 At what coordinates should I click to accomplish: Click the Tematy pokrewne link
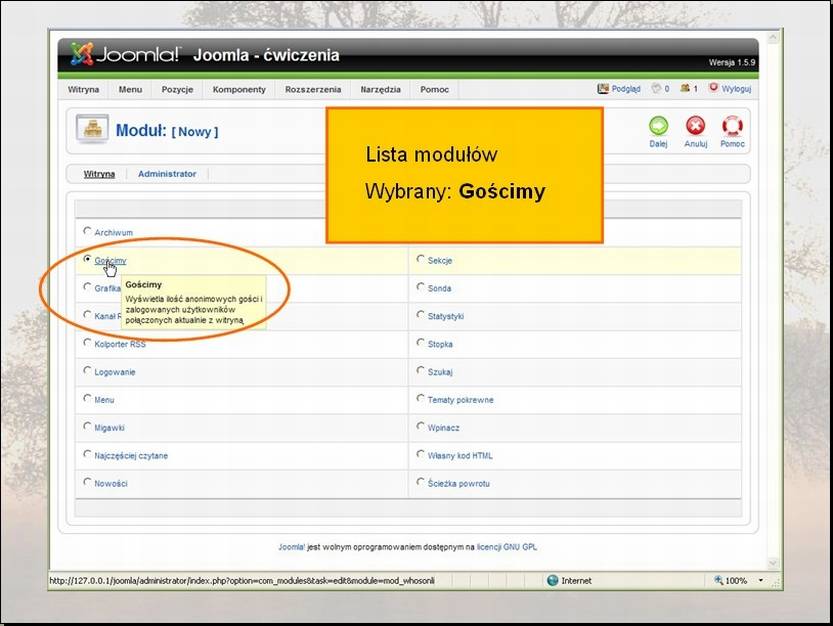click(x=461, y=400)
